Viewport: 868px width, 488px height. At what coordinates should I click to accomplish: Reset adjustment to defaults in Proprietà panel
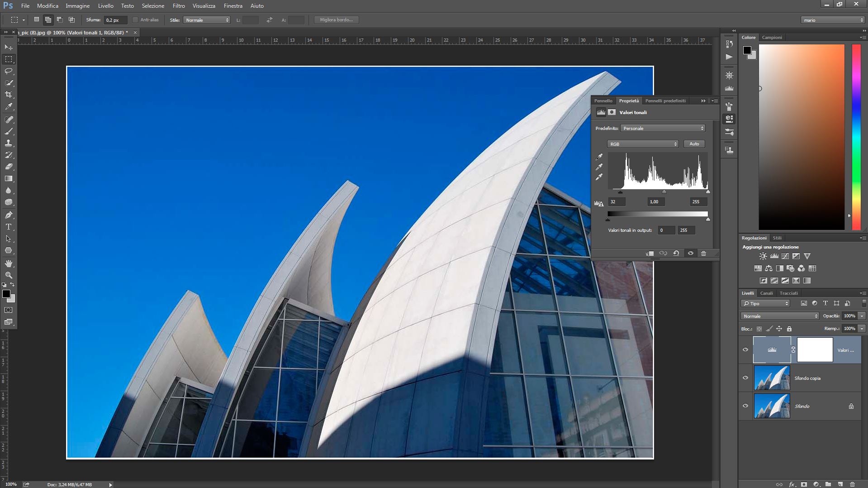coord(676,254)
